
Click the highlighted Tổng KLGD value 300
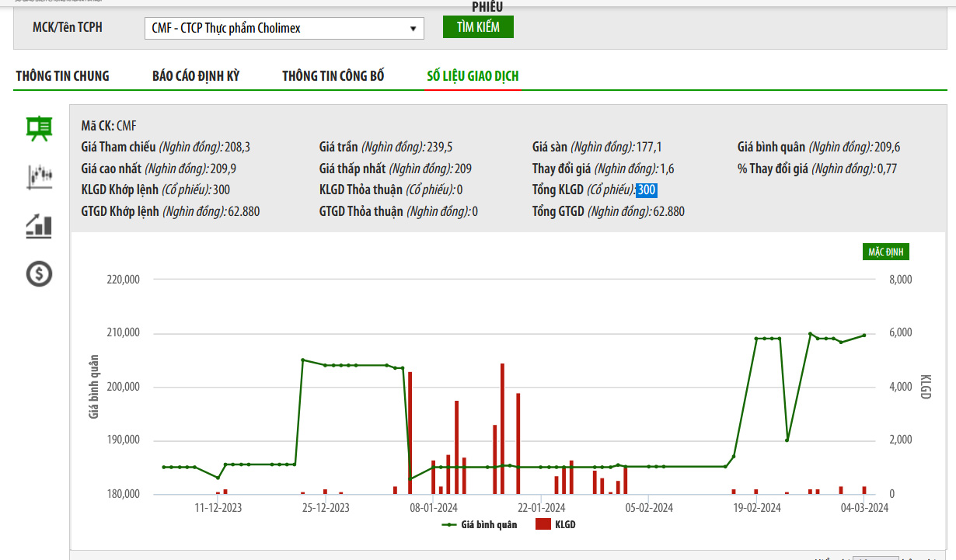click(647, 190)
